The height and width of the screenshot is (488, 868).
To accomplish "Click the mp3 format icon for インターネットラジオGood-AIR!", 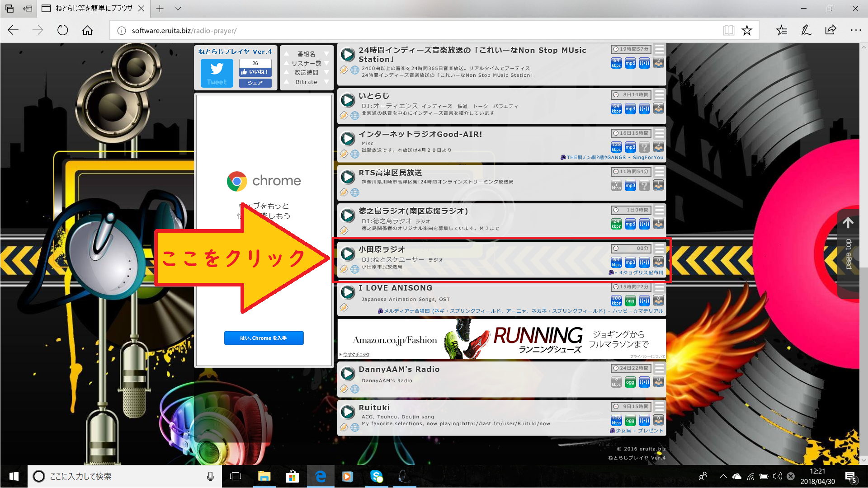I will click(630, 147).
